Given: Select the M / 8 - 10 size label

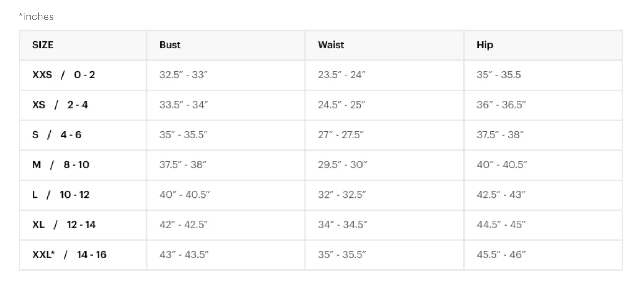Looking at the screenshot, I should click(61, 165).
